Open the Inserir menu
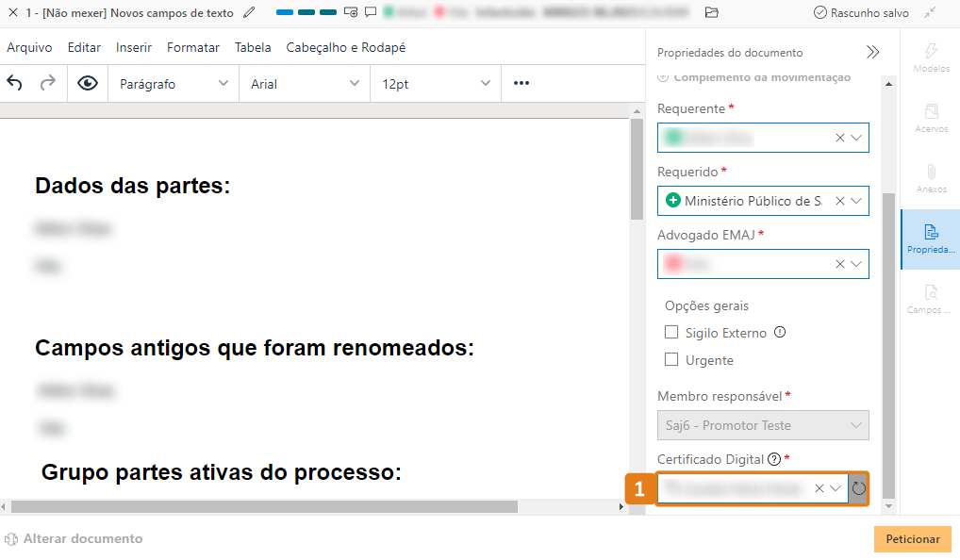This screenshot has height=560, width=960. (134, 48)
